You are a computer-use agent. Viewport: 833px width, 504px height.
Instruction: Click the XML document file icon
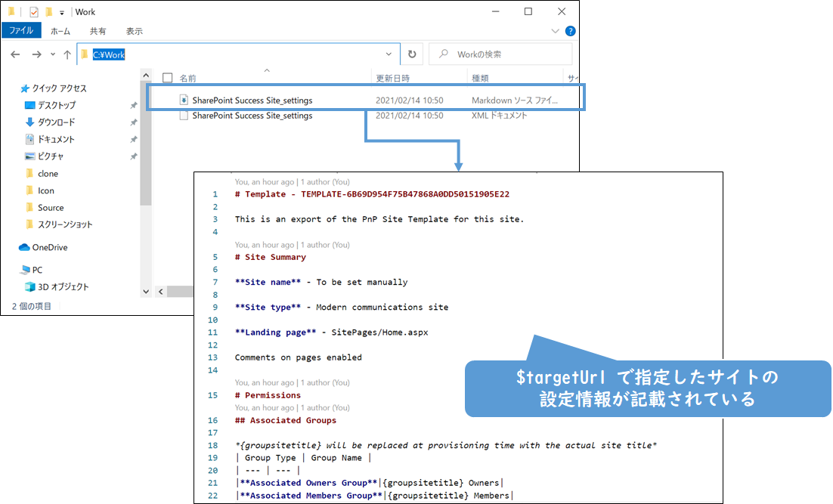coord(184,116)
